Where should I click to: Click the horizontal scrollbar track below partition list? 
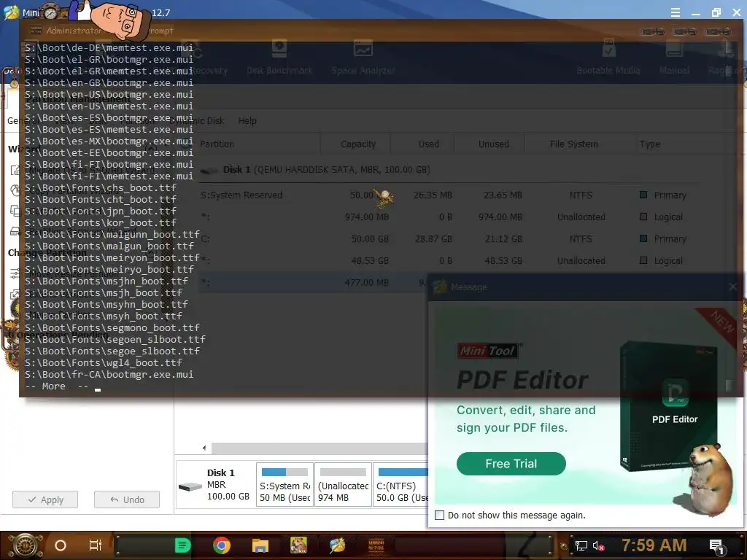pyautogui.click(x=320, y=448)
